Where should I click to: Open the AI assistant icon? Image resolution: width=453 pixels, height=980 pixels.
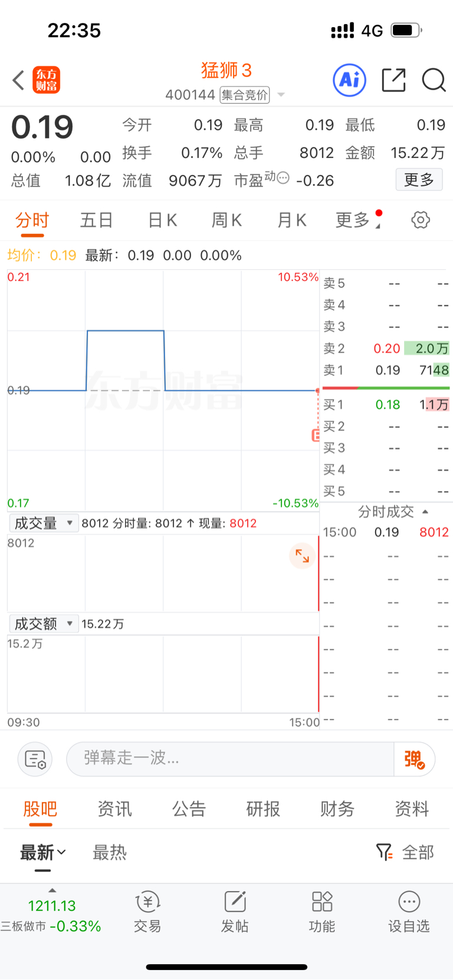(350, 80)
